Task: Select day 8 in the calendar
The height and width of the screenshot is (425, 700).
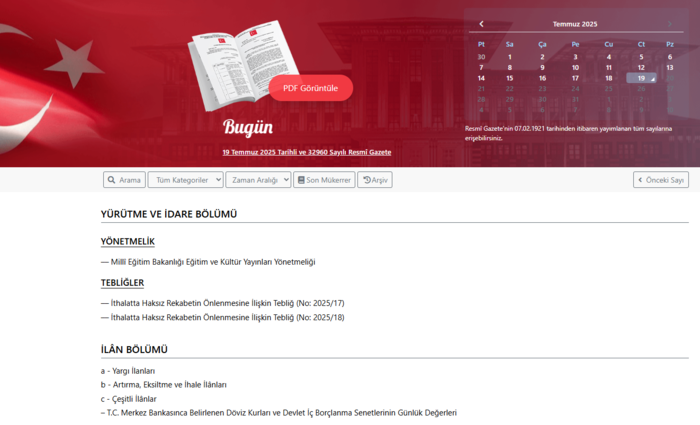Action: tap(509, 67)
